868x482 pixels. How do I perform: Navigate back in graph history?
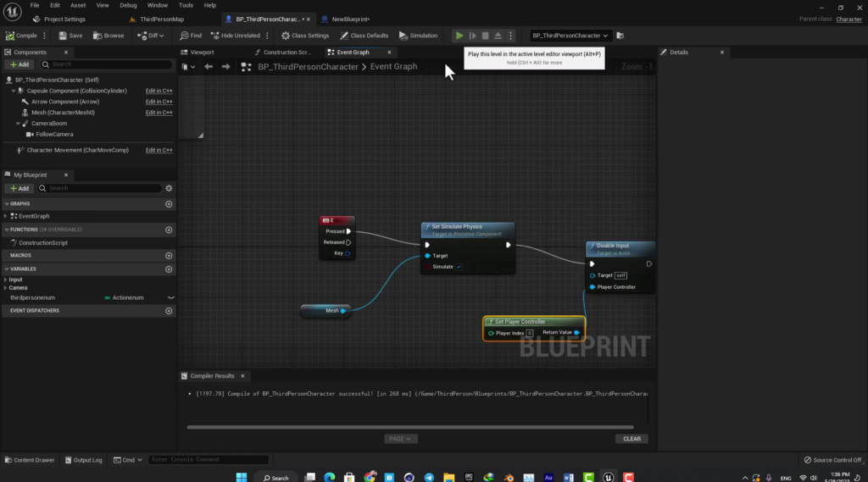(209, 66)
